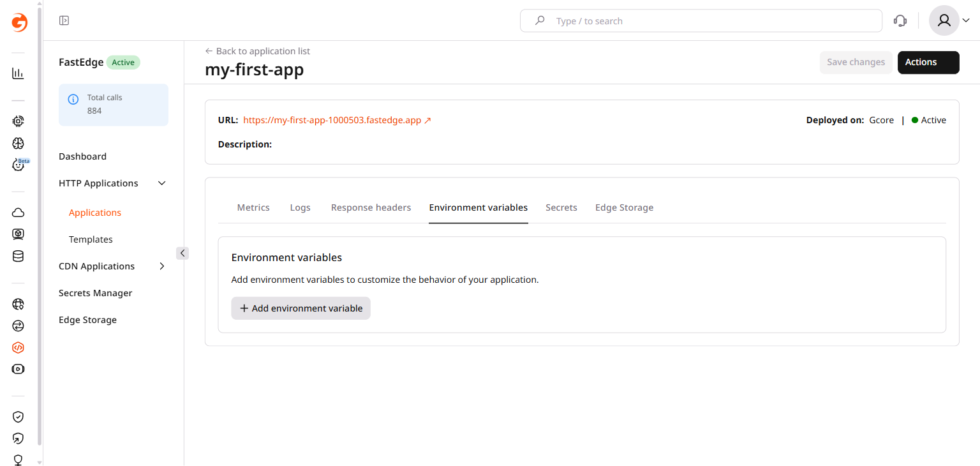The image size is (980, 466).
Task: Click the 'my-first-app' page title
Action: pos(254,70)
